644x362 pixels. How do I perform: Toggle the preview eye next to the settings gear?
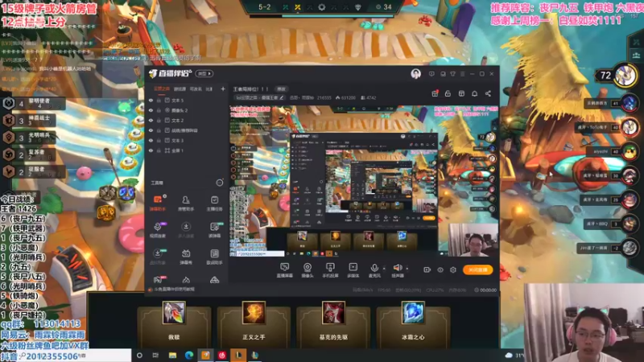tap(440, 269)
